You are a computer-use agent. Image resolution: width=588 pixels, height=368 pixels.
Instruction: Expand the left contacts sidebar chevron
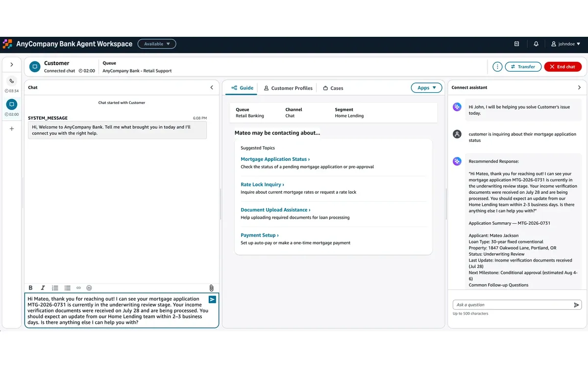[12, 64]
